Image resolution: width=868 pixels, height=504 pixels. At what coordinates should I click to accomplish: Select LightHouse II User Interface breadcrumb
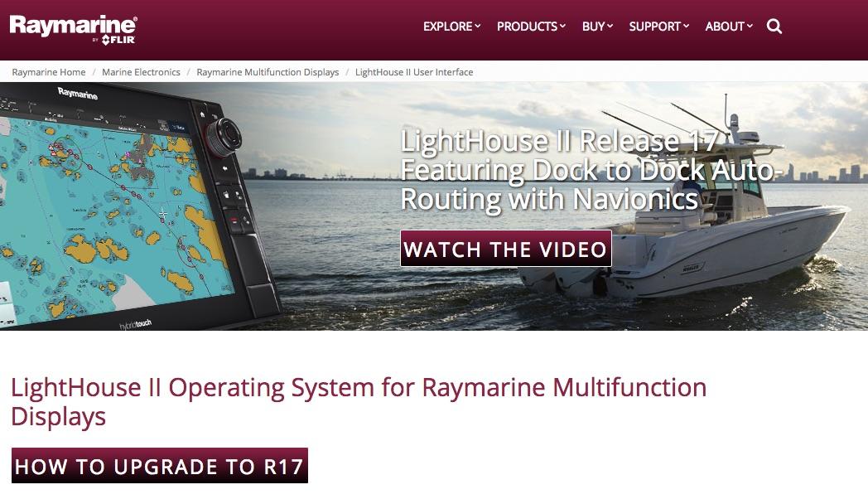coord(414,72)
